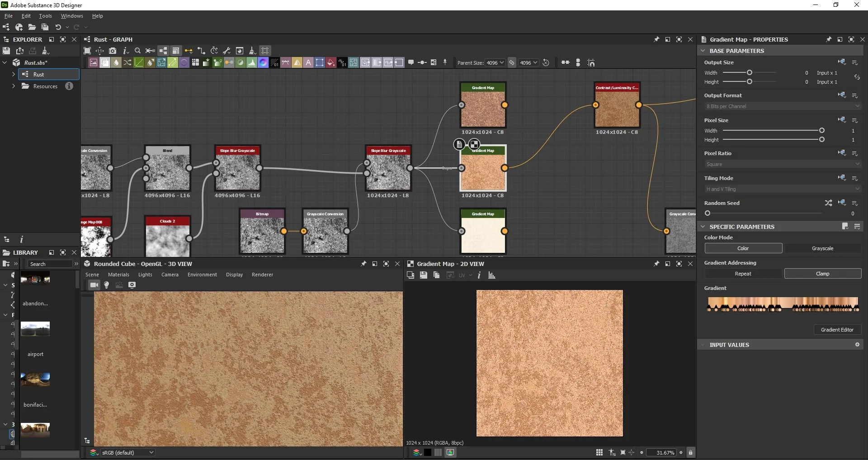Toggle parent size width-height link
The height and width of the screenshot is (460, 868).
click(512, 63)
